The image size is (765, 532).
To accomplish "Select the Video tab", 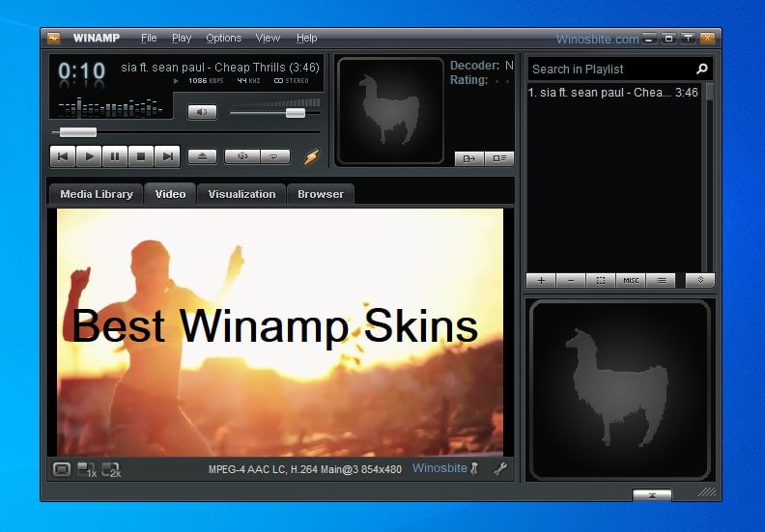I will (170, 194).
